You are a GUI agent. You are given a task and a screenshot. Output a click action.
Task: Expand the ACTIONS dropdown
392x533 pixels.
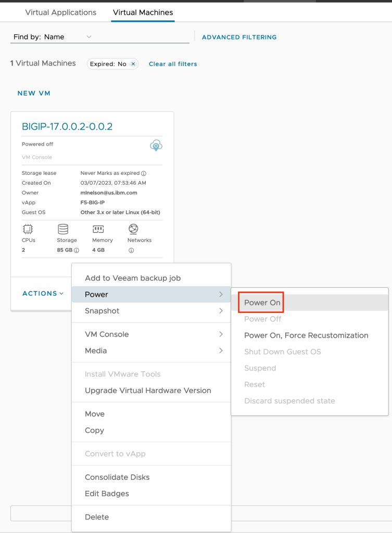pyautogui.click(x=43, y=294)
